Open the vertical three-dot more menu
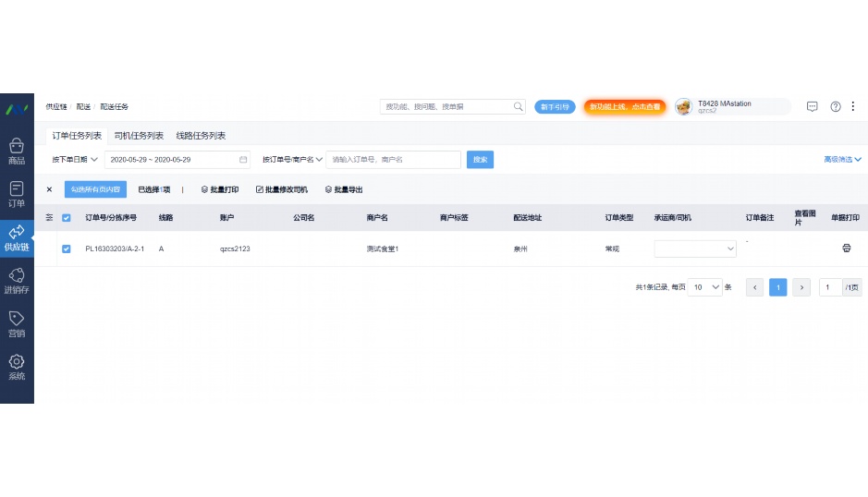The height and width of the screenshot is (497, 868). click(x=853, y=106)
